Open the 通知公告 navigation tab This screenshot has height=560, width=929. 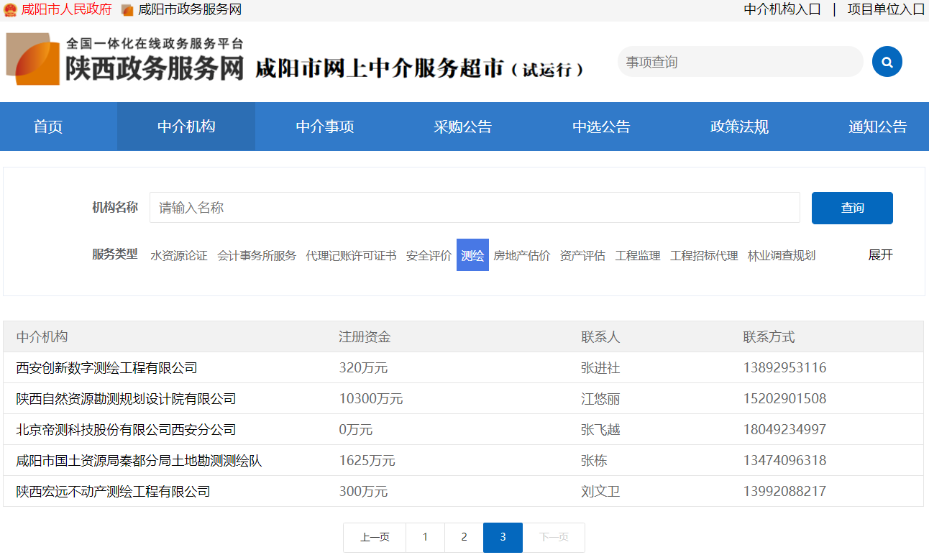pos(877,127)
